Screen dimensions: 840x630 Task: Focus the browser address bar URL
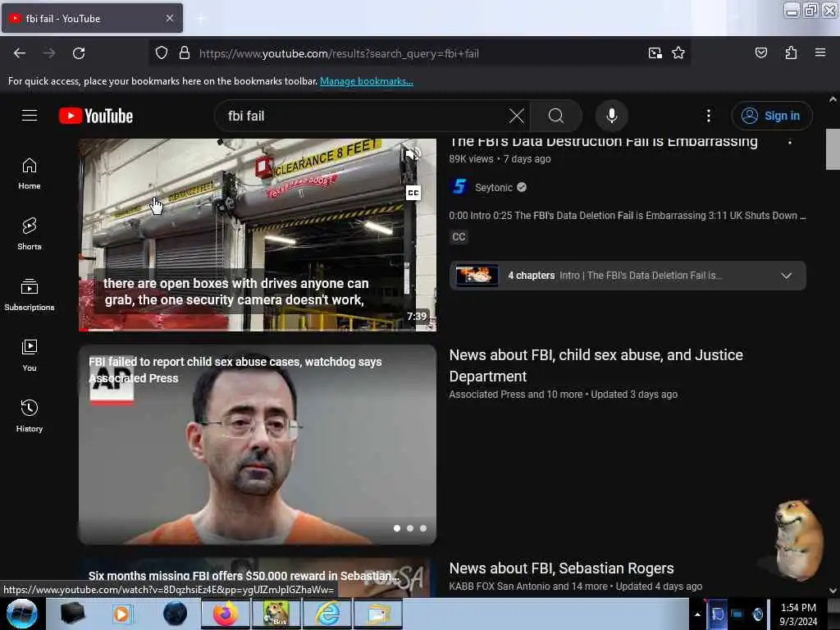pos(339,53)
